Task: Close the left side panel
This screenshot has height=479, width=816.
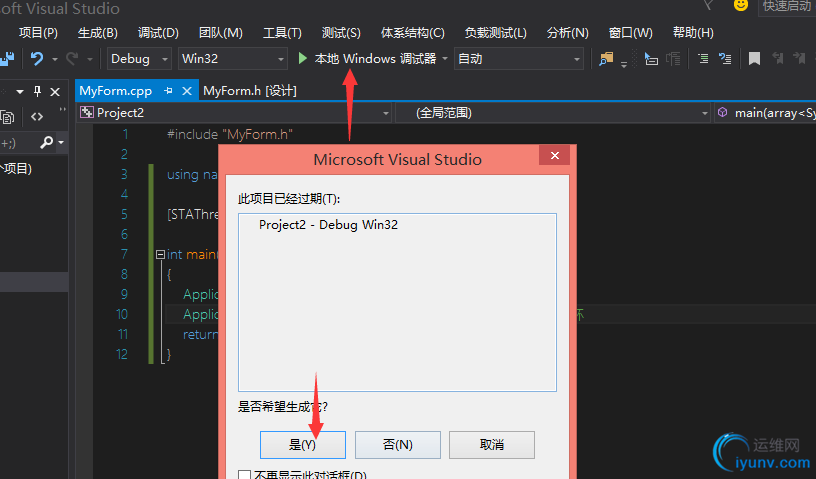Action: coord(55,92)
